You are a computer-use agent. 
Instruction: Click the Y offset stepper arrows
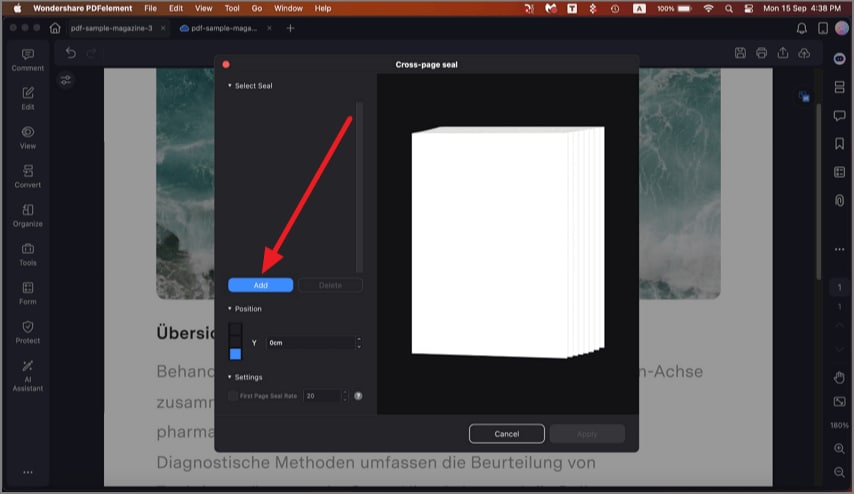[x=358, y=343]
